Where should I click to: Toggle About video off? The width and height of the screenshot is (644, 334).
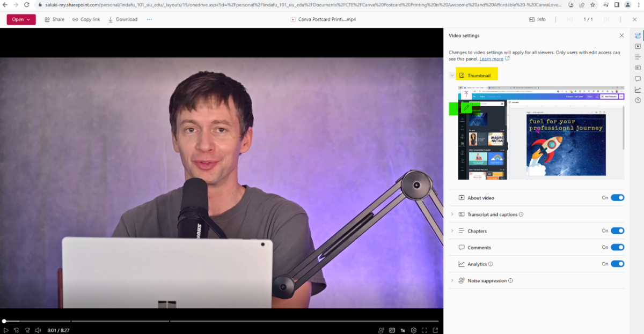pyautogui.click(x=618, y=197)
